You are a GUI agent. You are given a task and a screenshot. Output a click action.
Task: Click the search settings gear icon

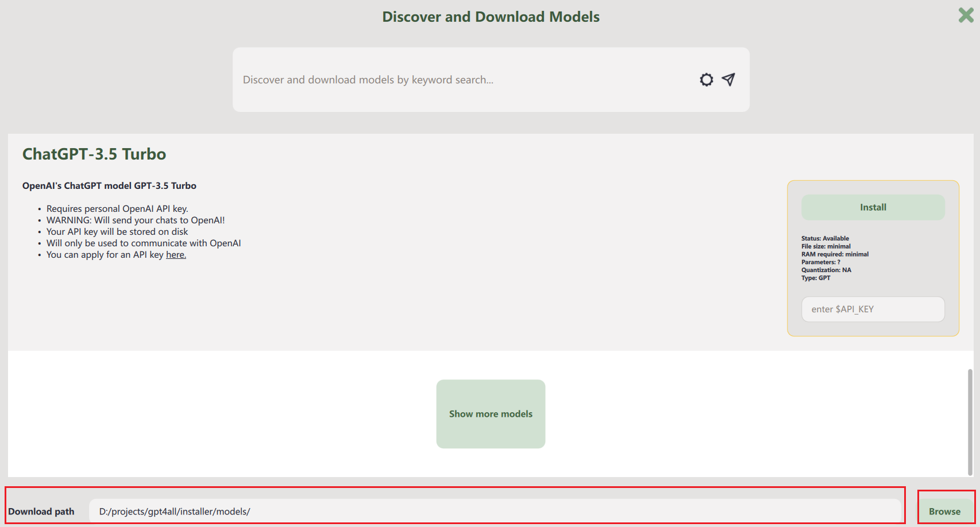[x=707, y=80]
